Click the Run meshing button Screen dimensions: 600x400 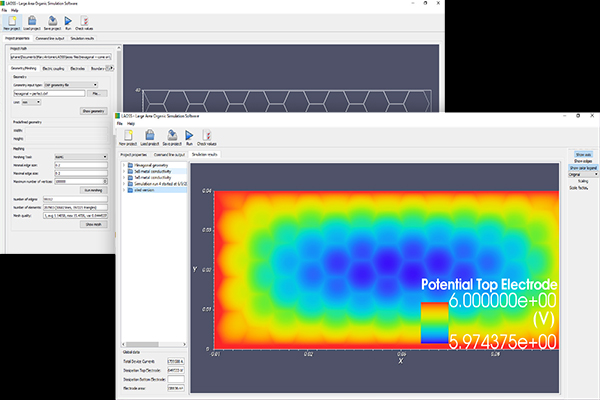point(94,190)
